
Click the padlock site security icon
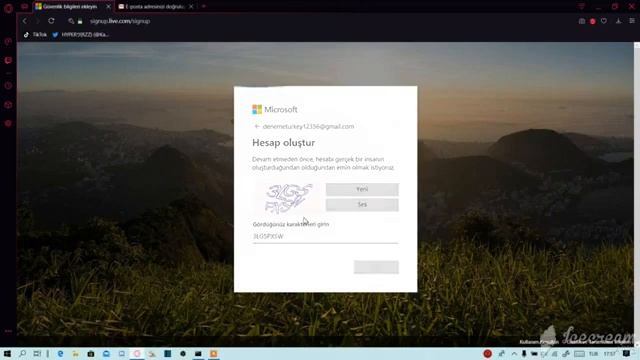[80, 21]
